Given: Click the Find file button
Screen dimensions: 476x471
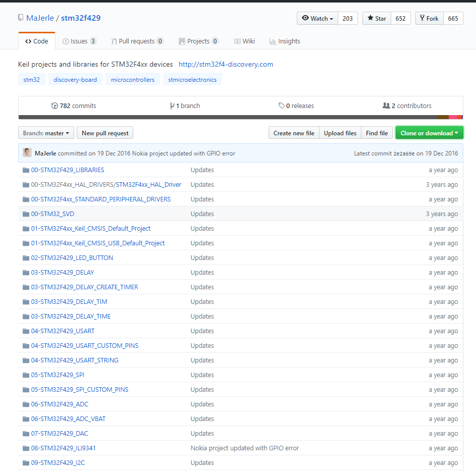Looking at the screenshot, I should pos(377,133).
